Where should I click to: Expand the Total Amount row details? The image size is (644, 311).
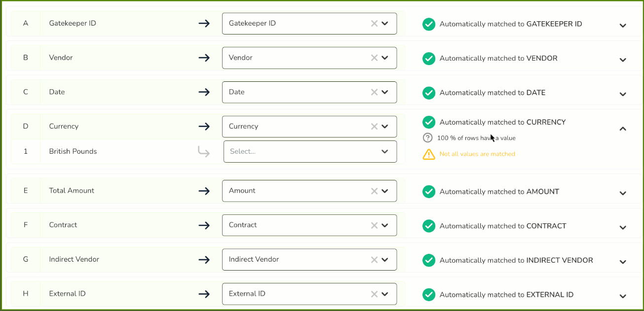[622, 193]
